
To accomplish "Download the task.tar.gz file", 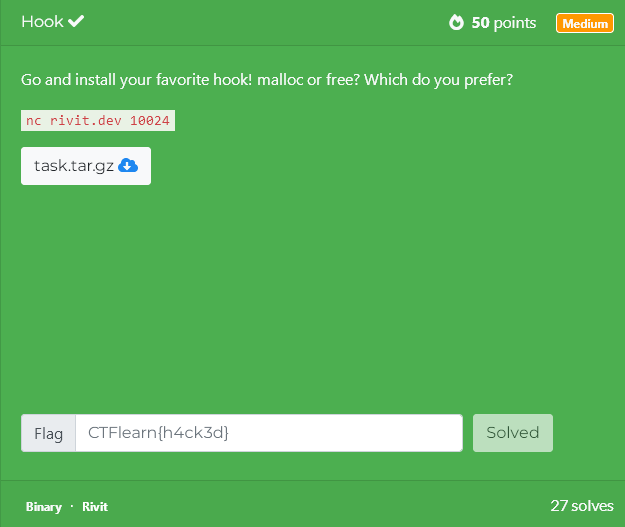I will [86, 166].
